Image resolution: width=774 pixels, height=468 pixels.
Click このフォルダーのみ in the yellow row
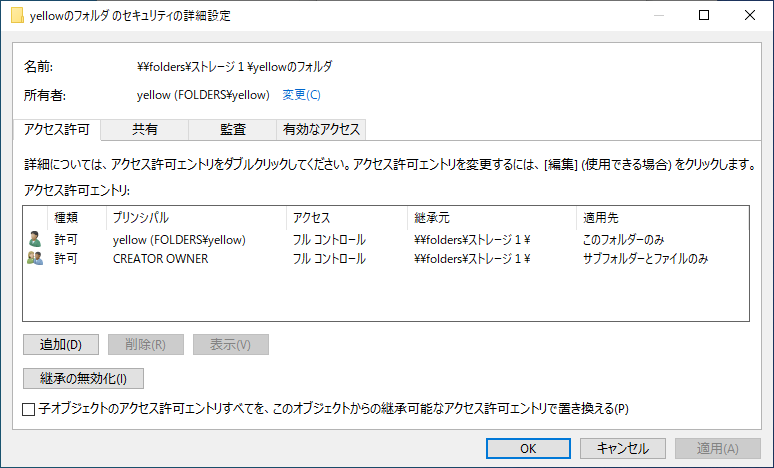coord(623,240)
